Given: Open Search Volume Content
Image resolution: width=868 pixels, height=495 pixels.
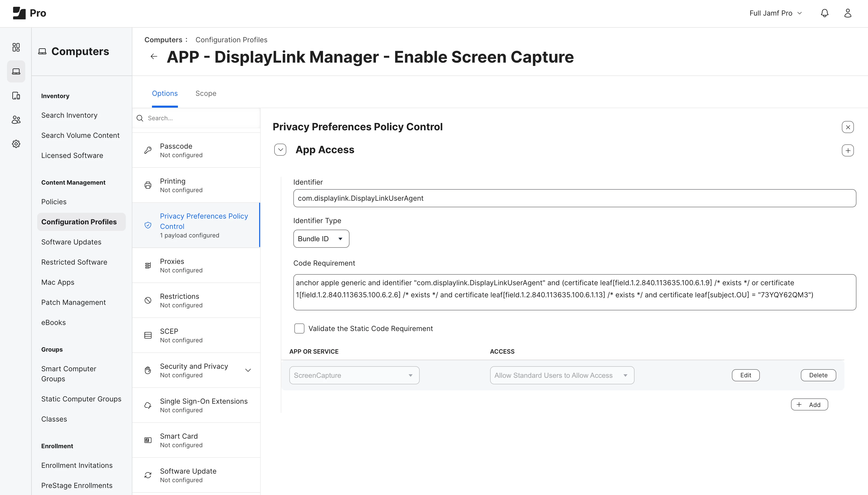Looking at the screenshot, I should (x=81, y=135).
